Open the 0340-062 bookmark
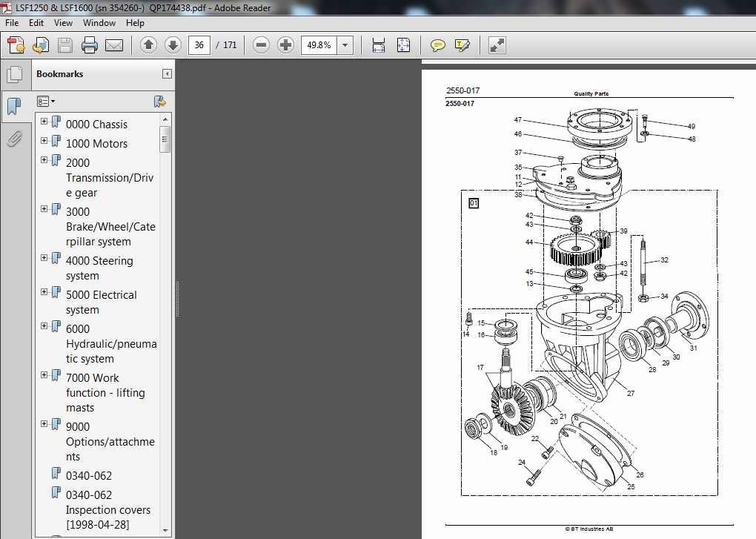 (x=89, y=476)
